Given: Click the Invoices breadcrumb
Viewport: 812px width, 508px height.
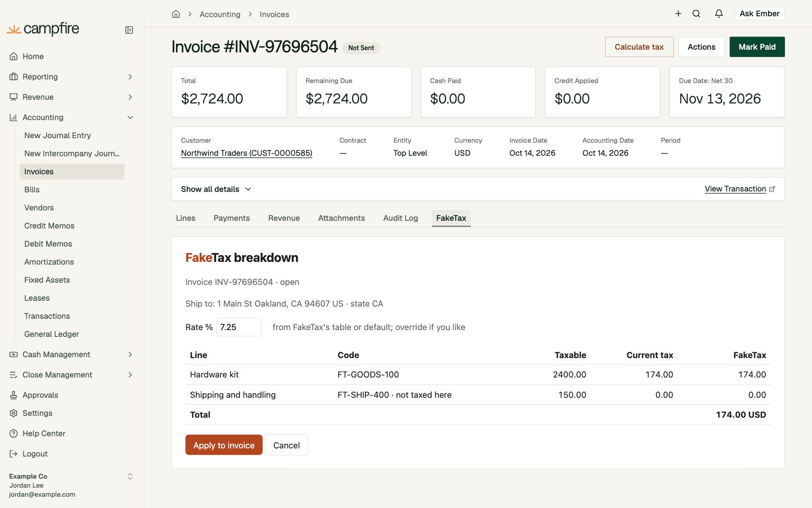Looking at the screenshot, I should click(274, 14).
